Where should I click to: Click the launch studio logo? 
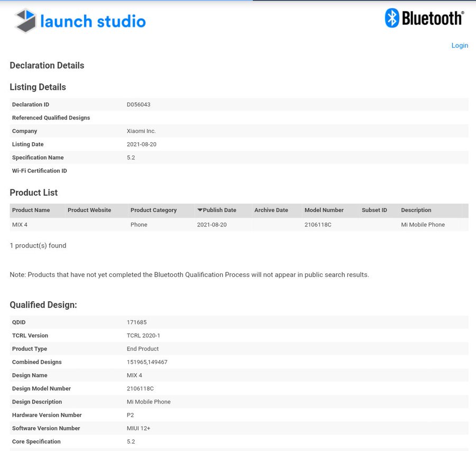click(79, 21)
